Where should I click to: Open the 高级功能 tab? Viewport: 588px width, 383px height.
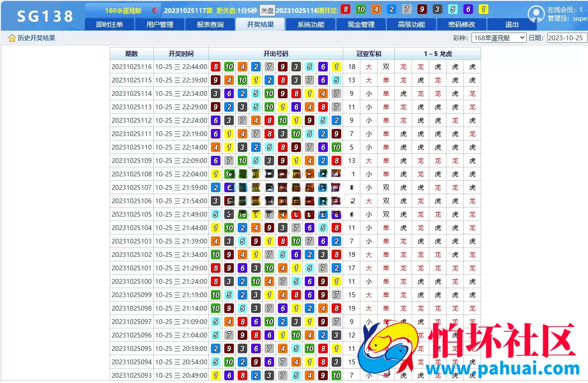(411, 24)
